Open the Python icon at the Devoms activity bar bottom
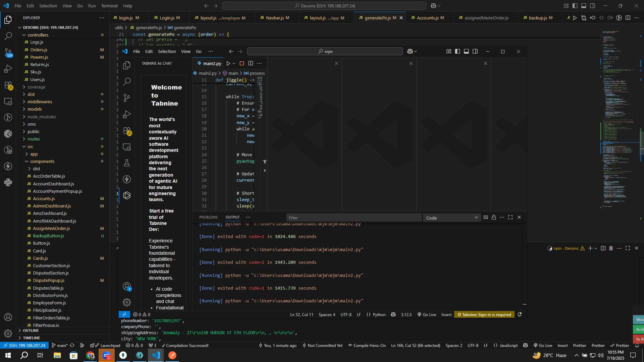This screenshot has height=362, width=644. (8, 183)
